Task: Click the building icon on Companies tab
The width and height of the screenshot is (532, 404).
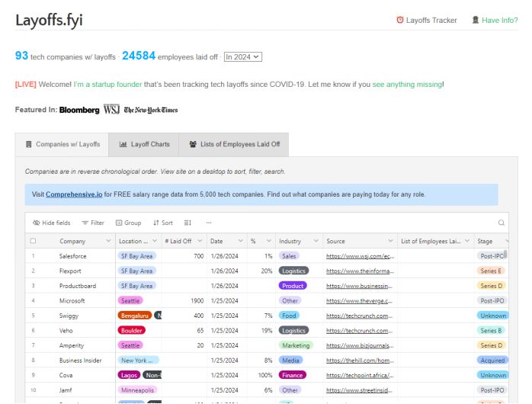Action: [x=29, y=144]
